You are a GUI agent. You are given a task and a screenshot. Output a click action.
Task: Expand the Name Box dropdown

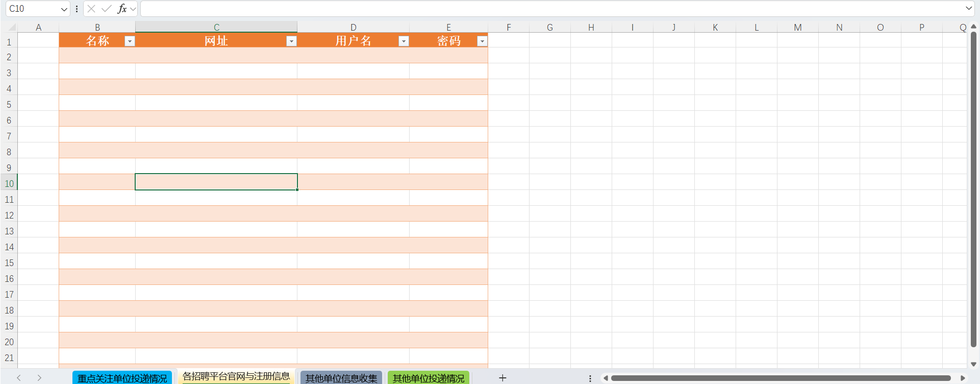click(64, 9)
